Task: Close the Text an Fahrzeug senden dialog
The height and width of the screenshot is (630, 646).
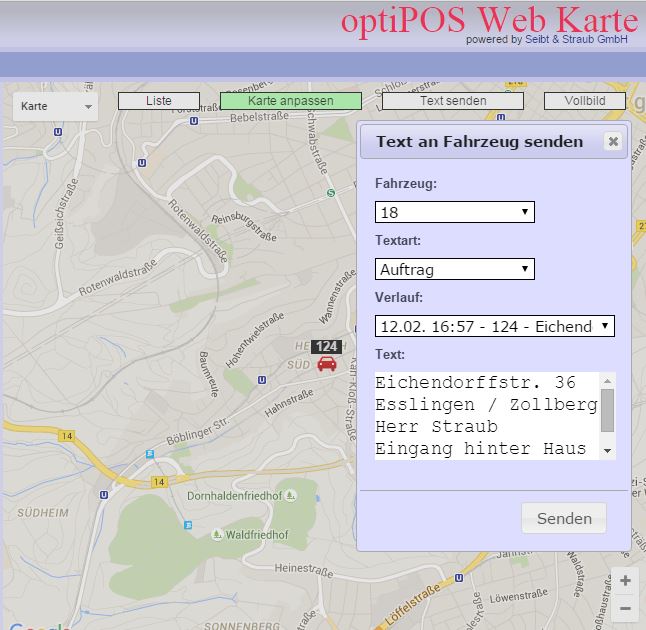Action: (613, 141)
